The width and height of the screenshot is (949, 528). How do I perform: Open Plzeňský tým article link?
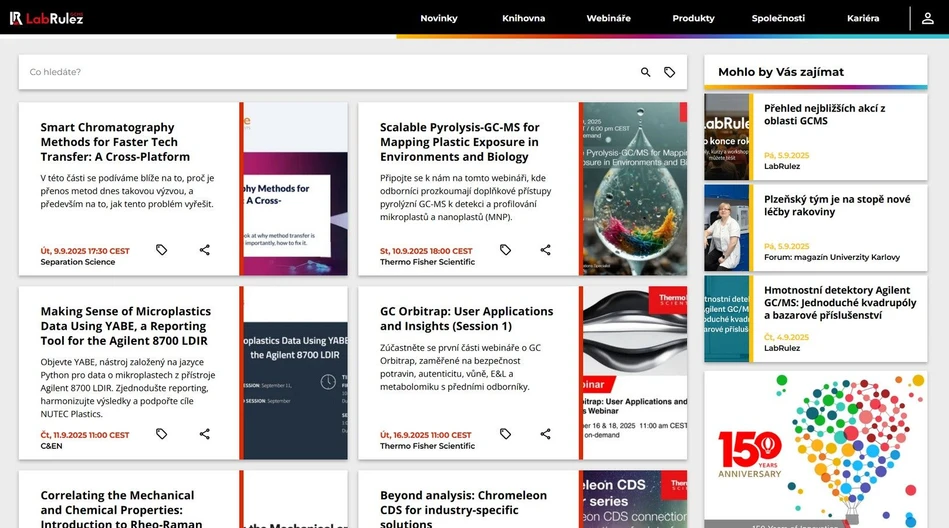pyautogui.click(x=836, y=206)
